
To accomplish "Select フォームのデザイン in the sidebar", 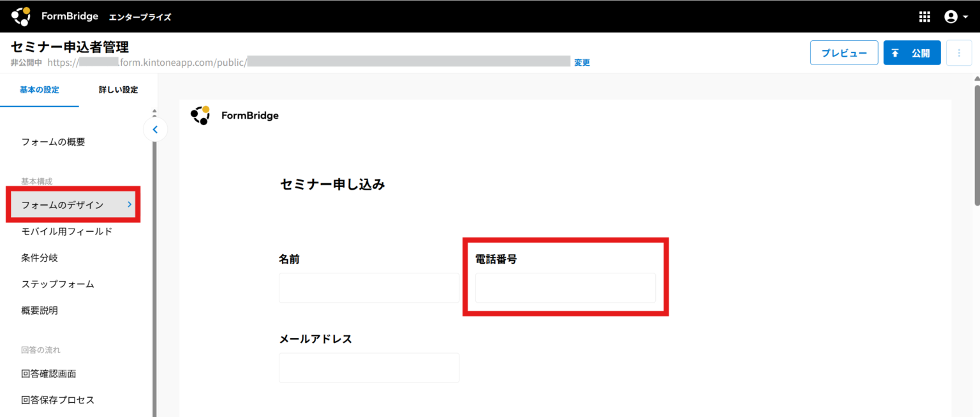I will 63,205.
